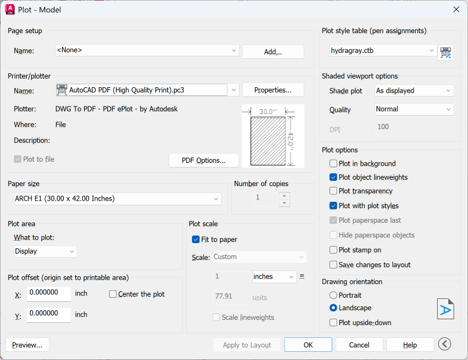468x360 pixels.
Task: Click the plotter text 'DWG To PDF - PDF ePlot - by Autodesk'
Action: (x=116, y=109)
